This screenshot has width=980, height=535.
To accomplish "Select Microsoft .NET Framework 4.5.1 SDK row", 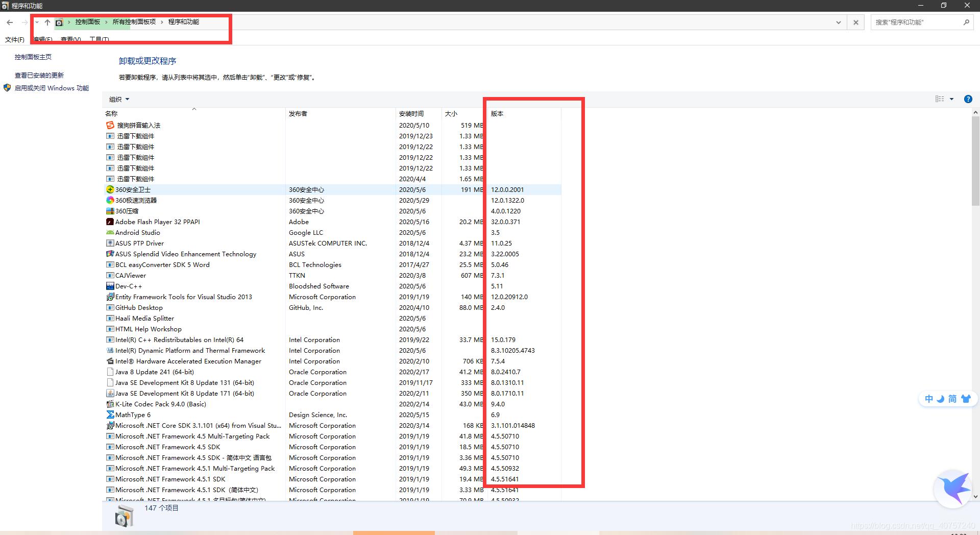I will (x=332, y=479).
